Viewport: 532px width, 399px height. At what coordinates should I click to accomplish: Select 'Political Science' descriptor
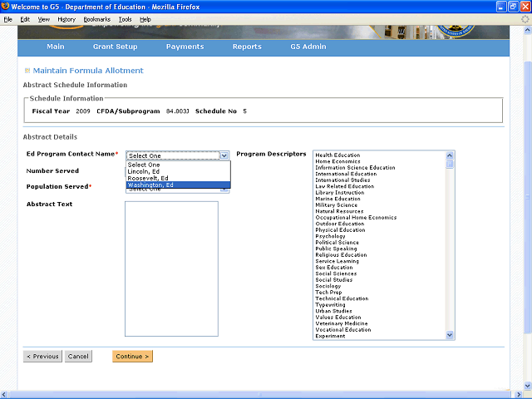click(x=337, y=242)
